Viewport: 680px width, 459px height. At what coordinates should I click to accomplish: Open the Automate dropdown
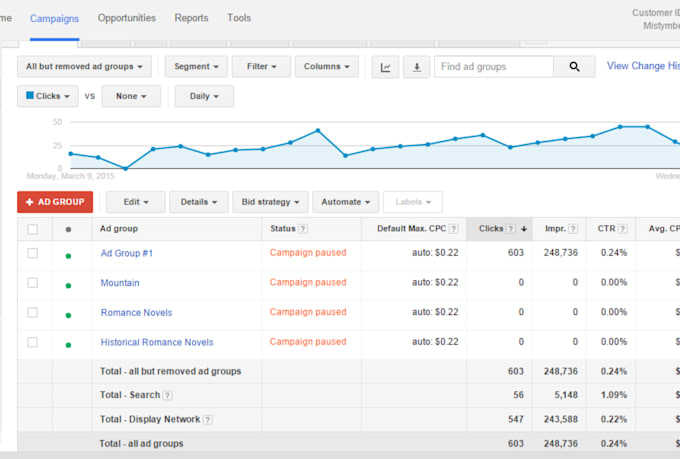346,202
